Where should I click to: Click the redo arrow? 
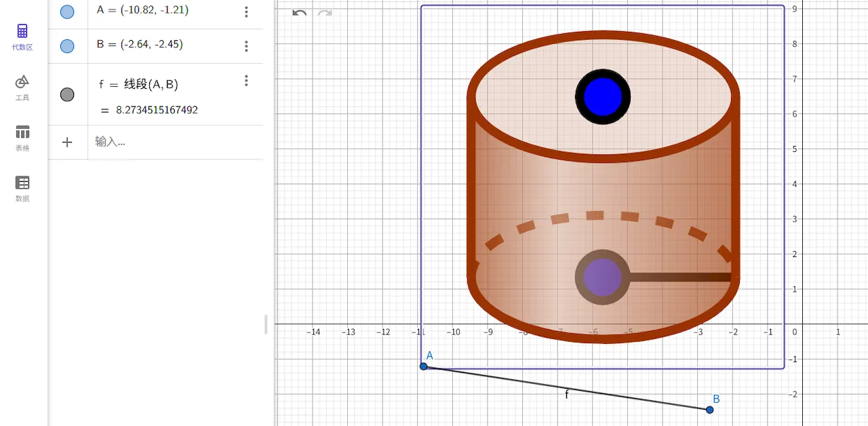(x=325, y=13)
